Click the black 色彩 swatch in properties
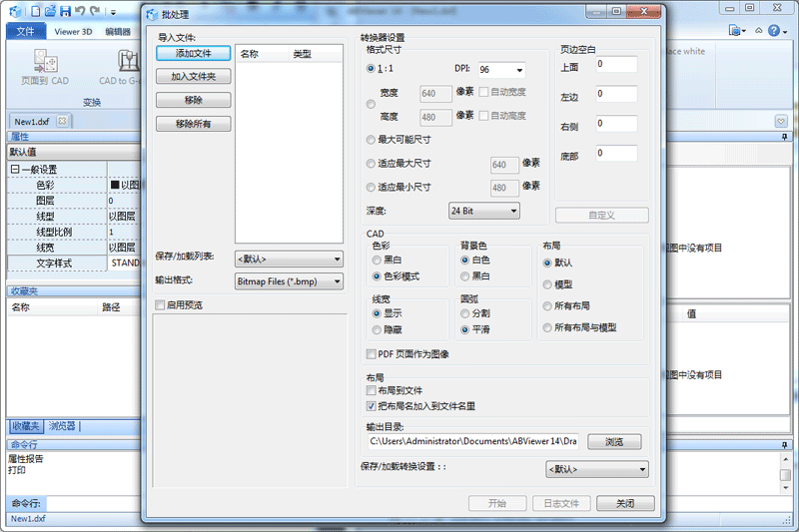 [x=115, y=185]
